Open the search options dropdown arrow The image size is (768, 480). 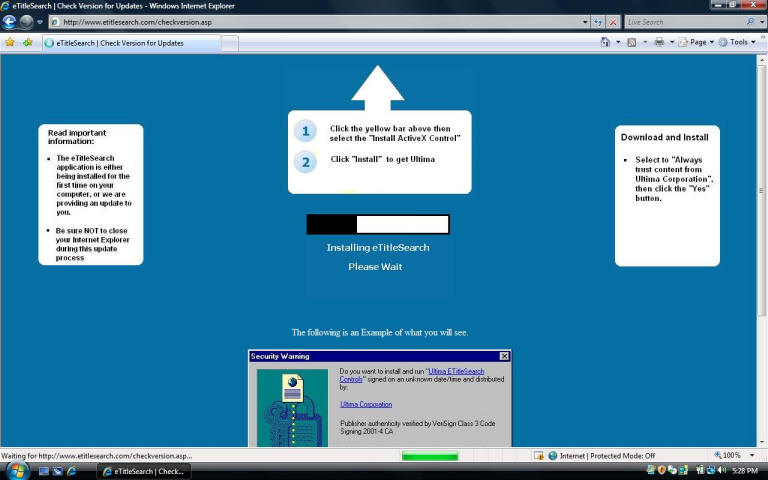point(762,22)
